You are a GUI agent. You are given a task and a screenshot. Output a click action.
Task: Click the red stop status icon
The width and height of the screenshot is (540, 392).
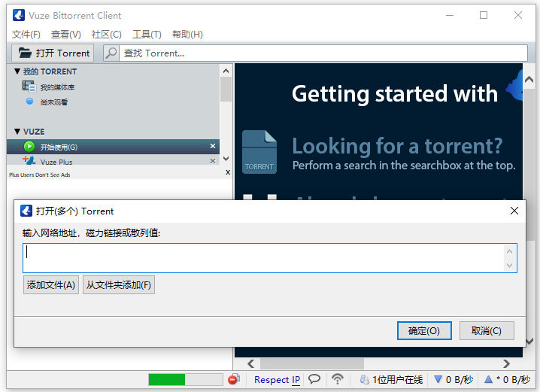tap(234, 379)
